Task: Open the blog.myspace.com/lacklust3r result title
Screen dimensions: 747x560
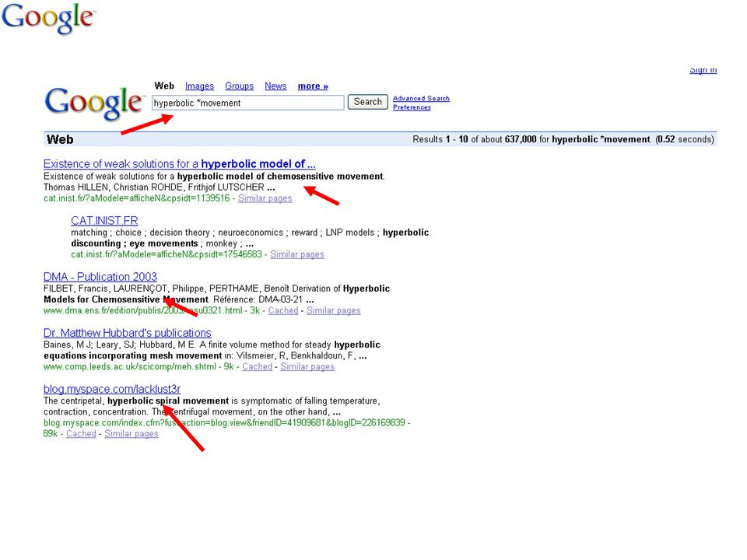Action: (x=112, y=389)
